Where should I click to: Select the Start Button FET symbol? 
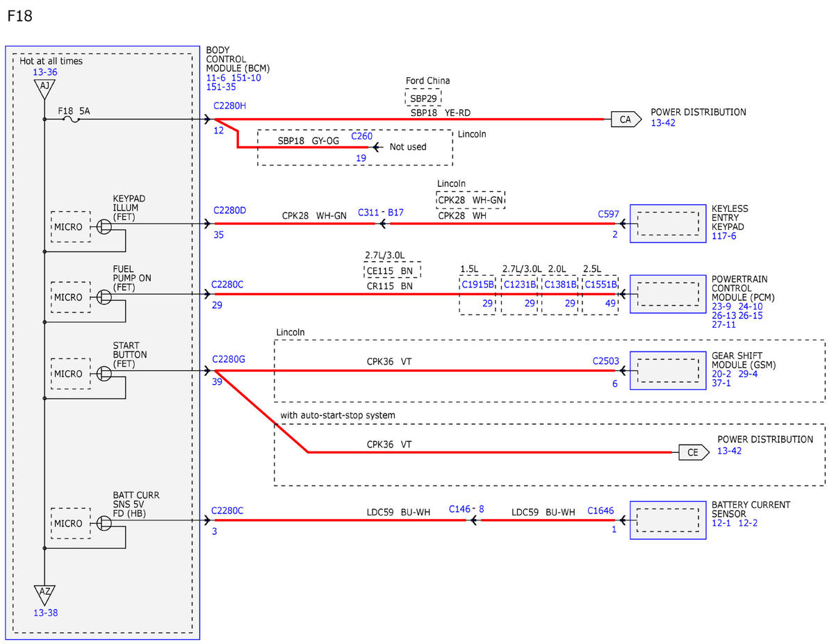104,373
